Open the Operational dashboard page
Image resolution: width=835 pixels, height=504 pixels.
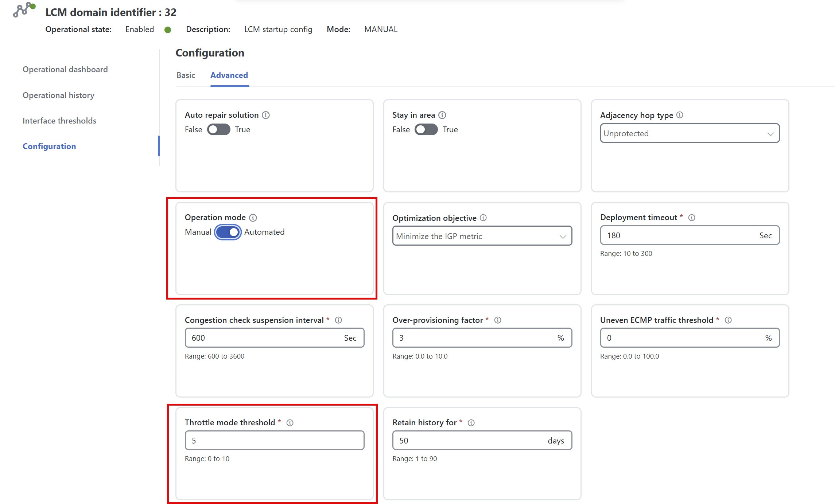[x=65, y=69]
